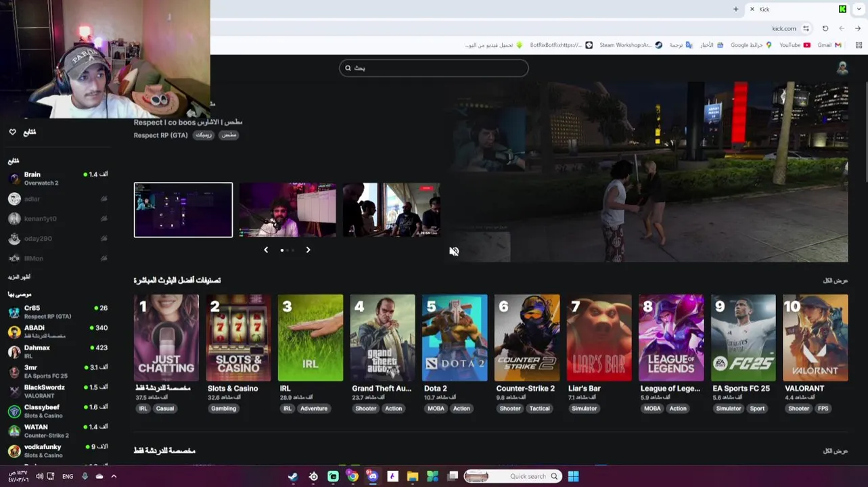Image resolution: width=868 pixels, height=487 pixels.
Task: Click the taskbar Quick search box
Action: (x=512, y=476)
